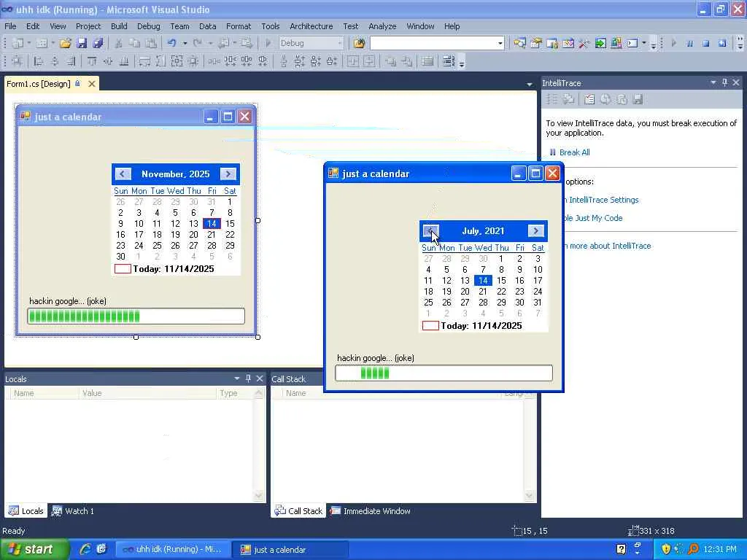This screenshot has height=560, width=747.
Task: Select November 19 in designer calendar
Action: coord(175,234)
